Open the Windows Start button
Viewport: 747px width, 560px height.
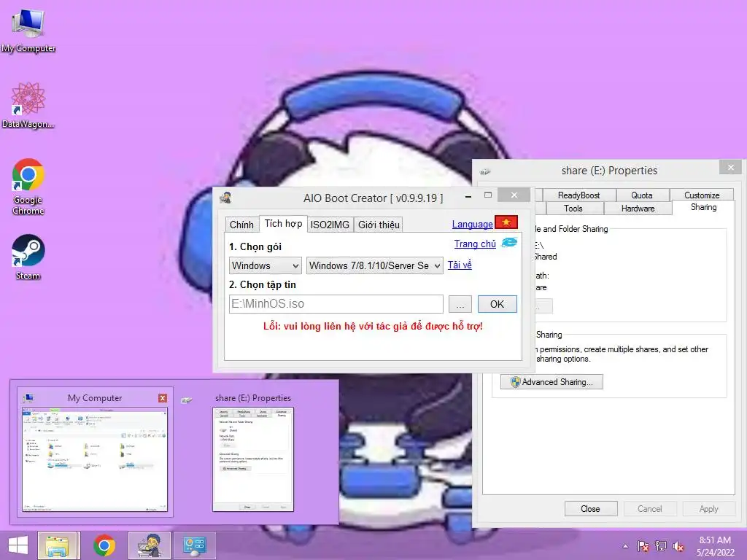tap(18, 545)
